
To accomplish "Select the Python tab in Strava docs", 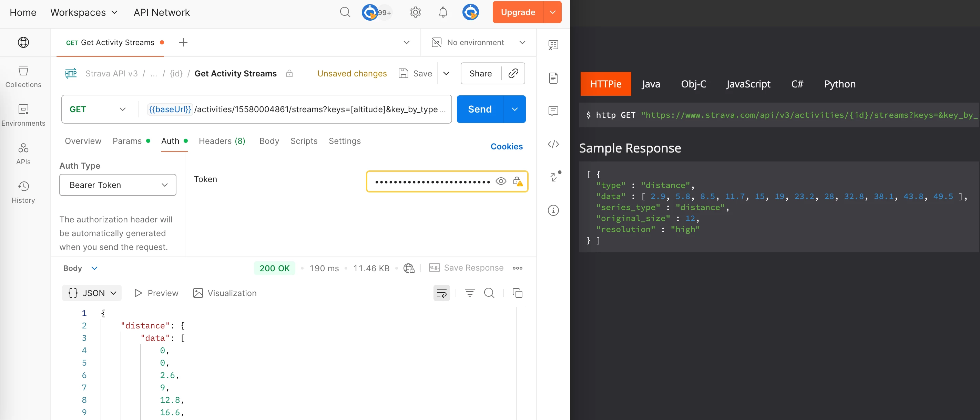I will 840,84.
